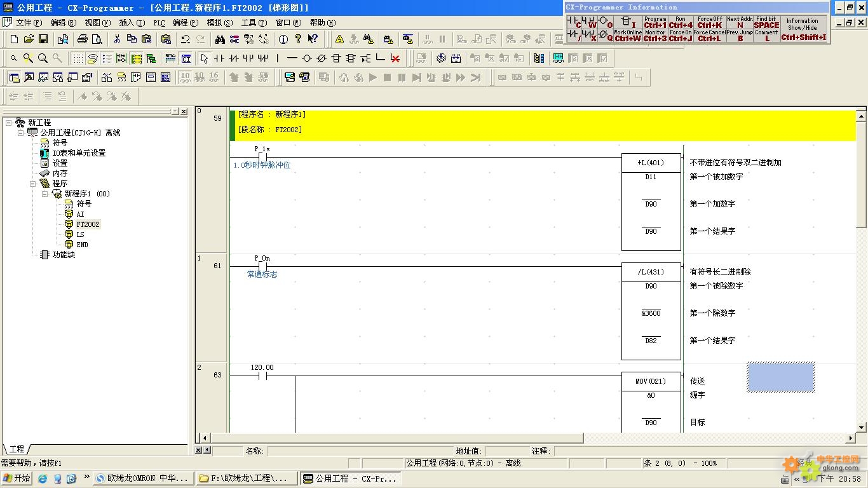Collapse the 新程序1 (00) node

44,194
